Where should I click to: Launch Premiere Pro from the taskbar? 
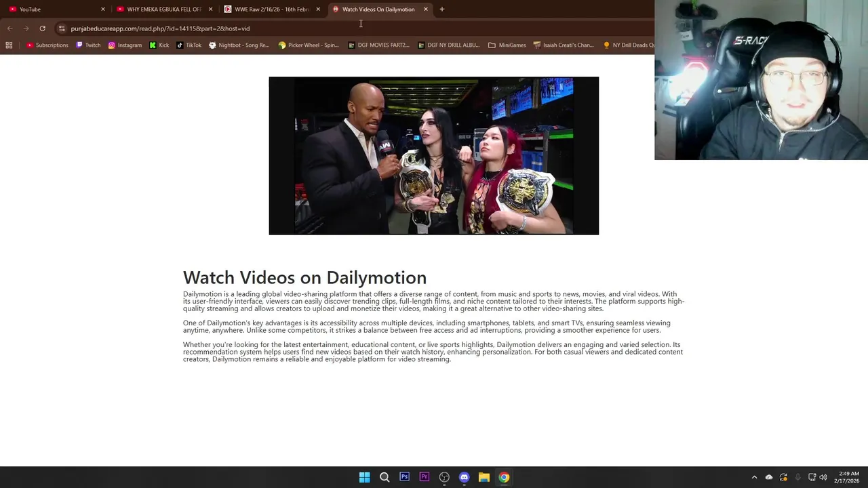pos(425,477)
